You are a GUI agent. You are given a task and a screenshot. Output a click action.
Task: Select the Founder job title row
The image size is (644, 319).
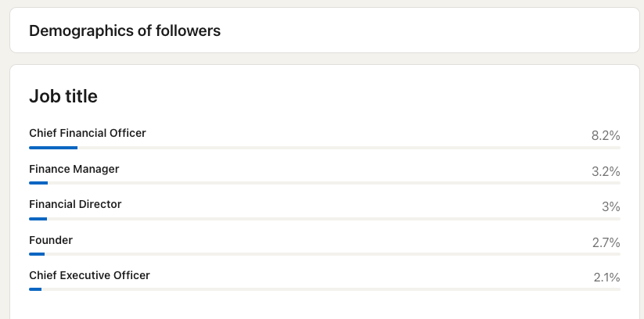(x=325, y=245)
